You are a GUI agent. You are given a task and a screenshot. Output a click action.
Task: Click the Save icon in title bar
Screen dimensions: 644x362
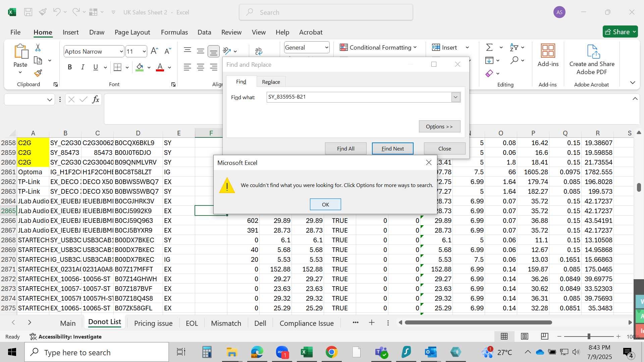(x=28, y=12)
